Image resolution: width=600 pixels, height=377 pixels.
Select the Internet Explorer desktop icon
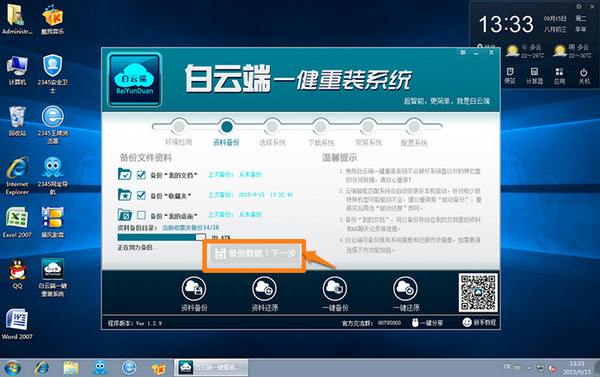coord(17,176)
